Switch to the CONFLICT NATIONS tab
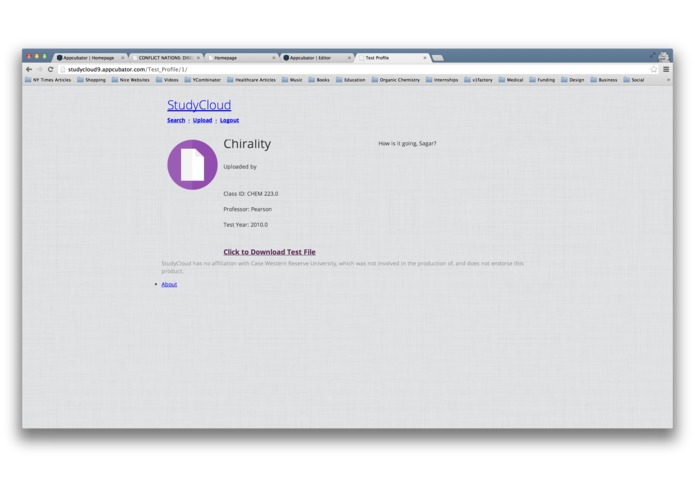 point(165,58)
